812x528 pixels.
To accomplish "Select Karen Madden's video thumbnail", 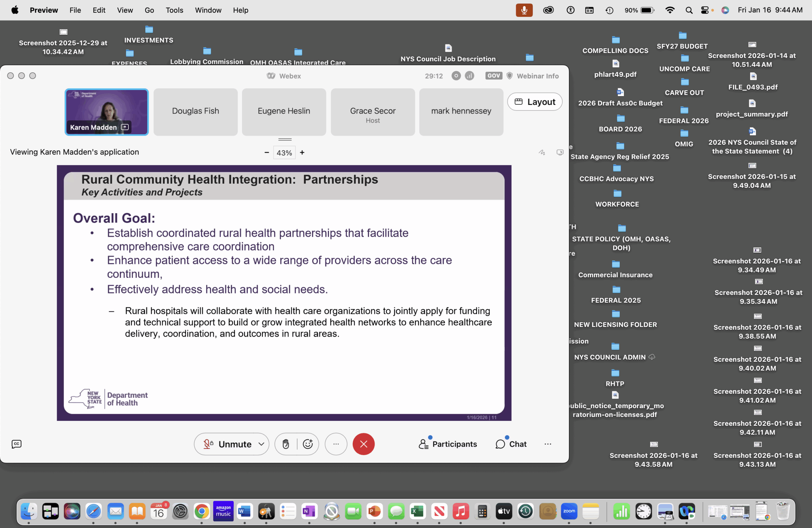I will click(x=107, y=112).
